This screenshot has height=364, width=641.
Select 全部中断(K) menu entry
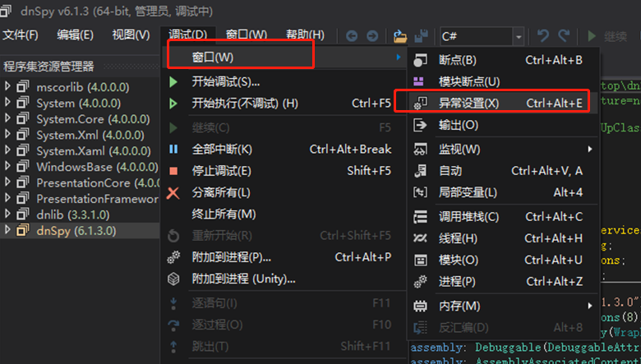284,150
